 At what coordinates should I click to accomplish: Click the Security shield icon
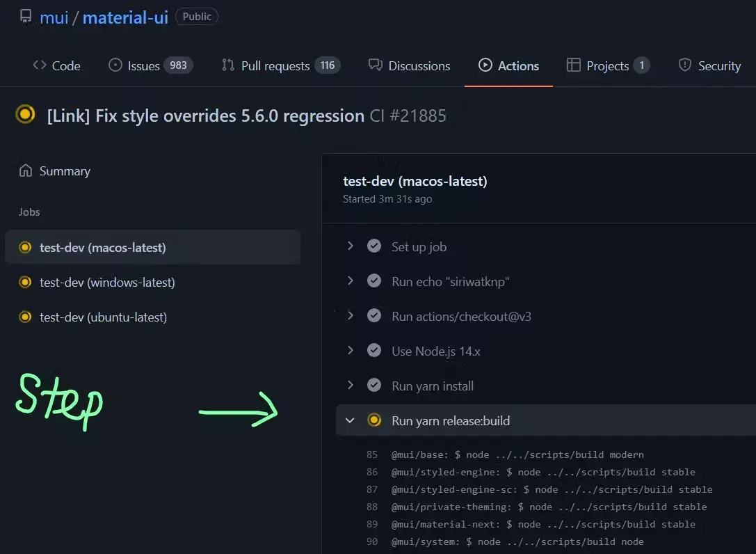coord(686,65)
